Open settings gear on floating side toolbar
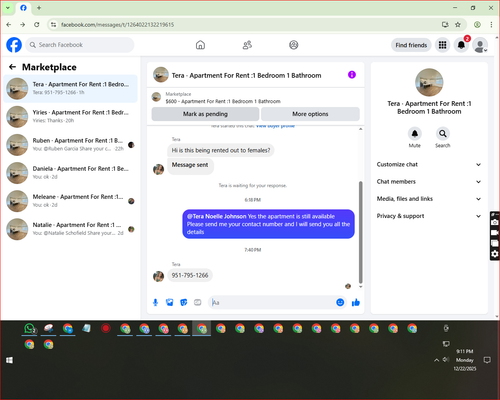Screen dimensions: 500x400 (x=495, y=254)
